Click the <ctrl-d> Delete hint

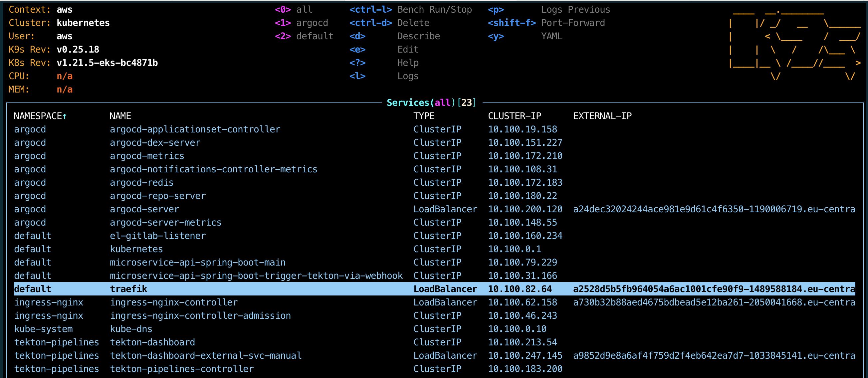389,23
